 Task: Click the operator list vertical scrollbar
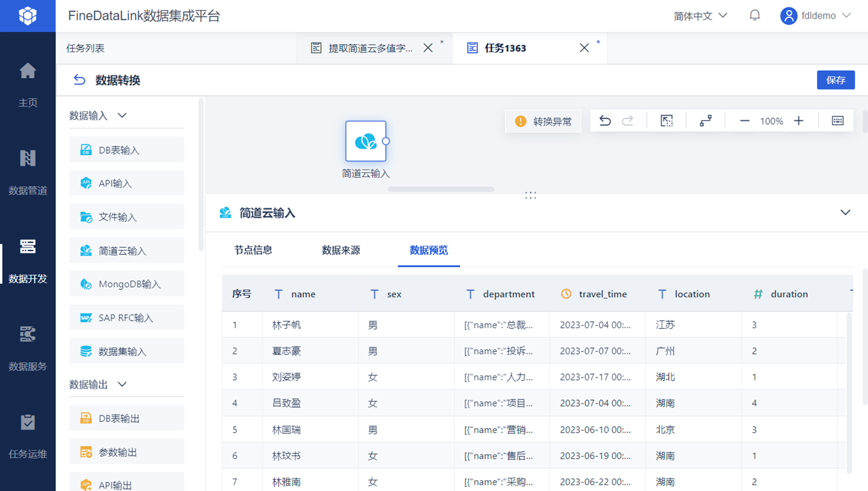point(201,175)
